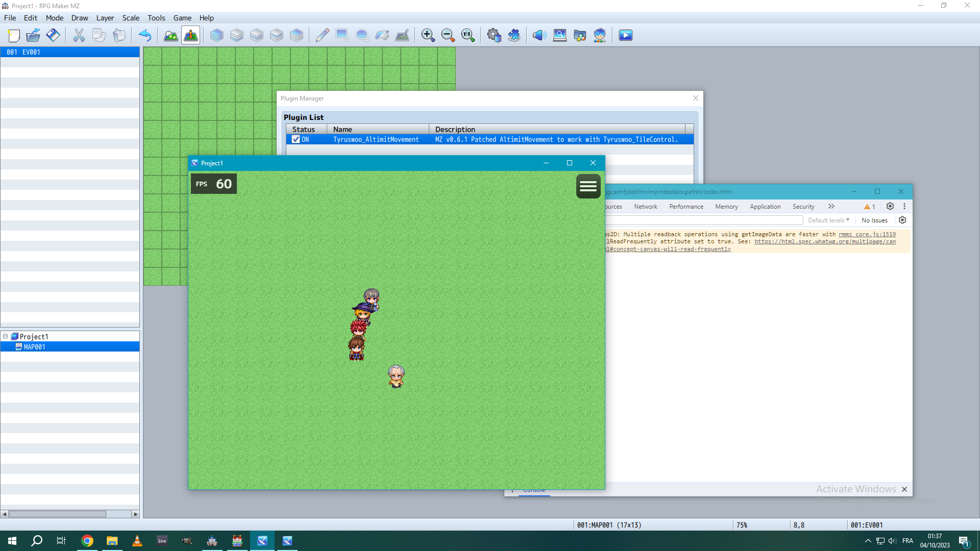Select the second layer icon in toolbar

pos(237,35)
